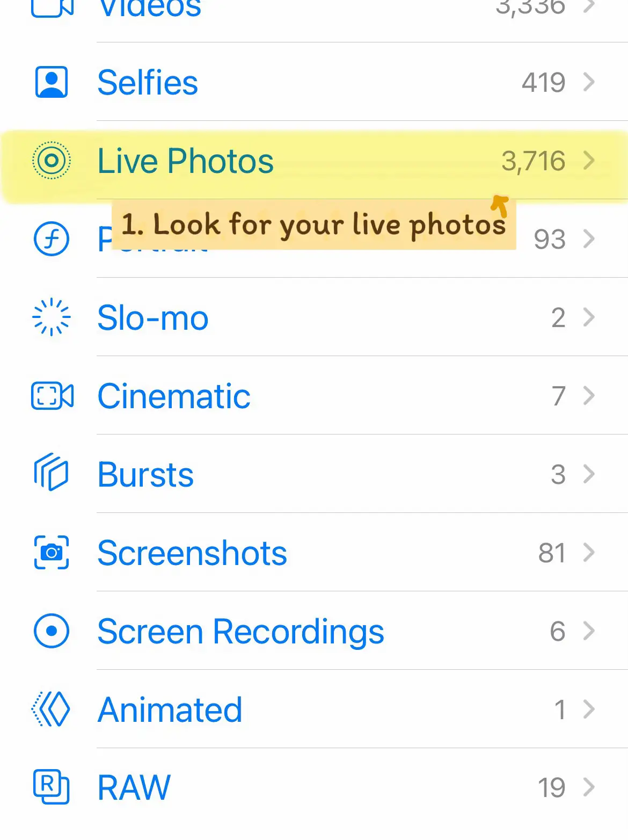Tap the Live Photos count 3,716
628x840 pixels.
[x=533, y=161]
